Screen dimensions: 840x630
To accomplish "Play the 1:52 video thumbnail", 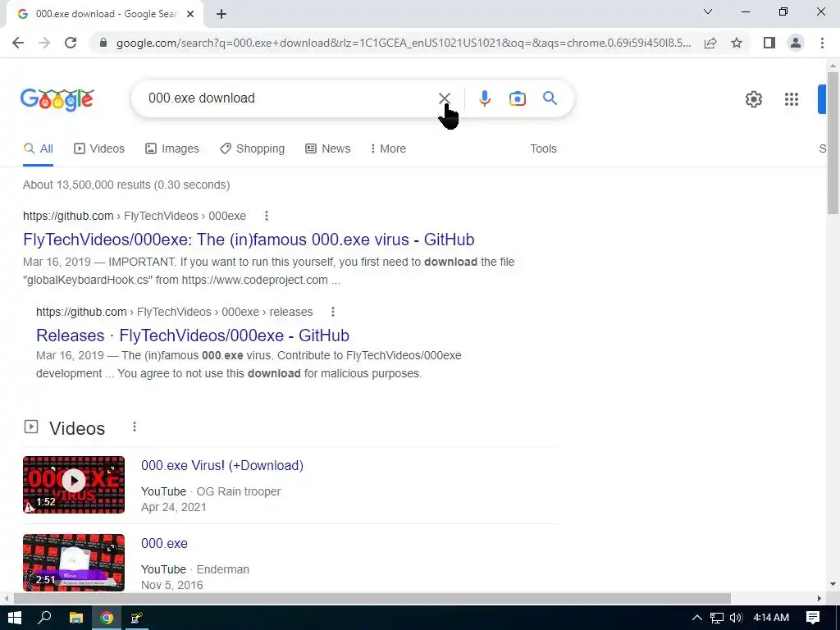I will coord(74,484).
